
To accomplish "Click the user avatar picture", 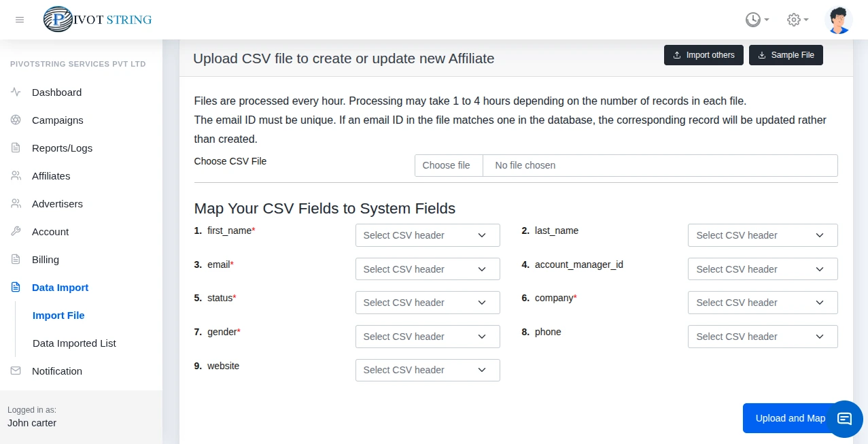I will tap(838, 20).
